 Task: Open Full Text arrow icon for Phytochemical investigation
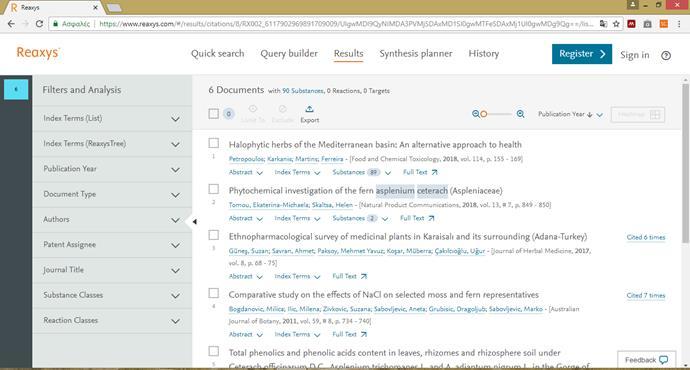point(431,218)
